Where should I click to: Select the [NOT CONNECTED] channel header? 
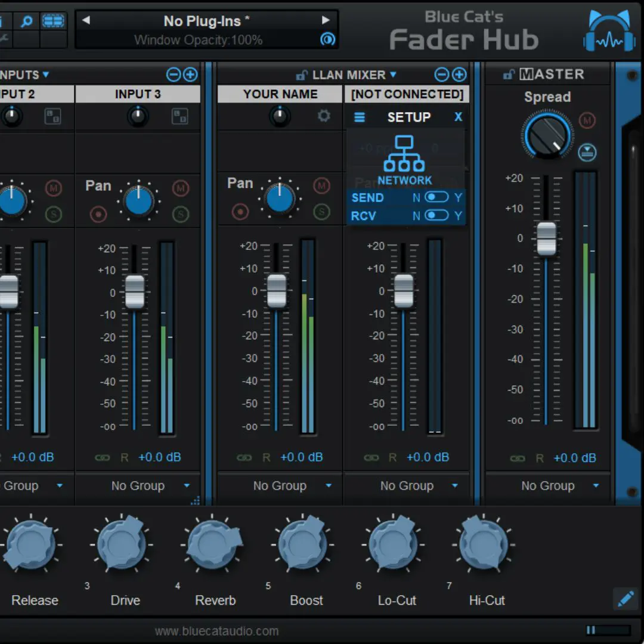[407, 94]
